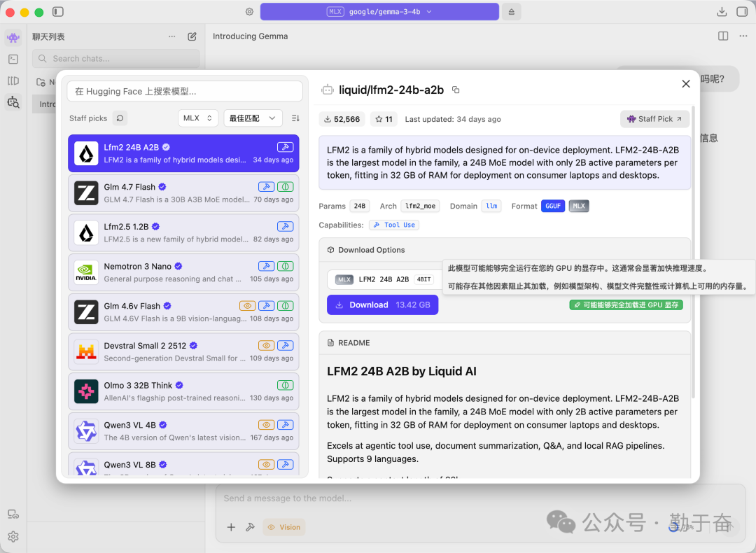Create a new chat with the compose icon
This screenshot has height=553, width=756.
[192, 36]
